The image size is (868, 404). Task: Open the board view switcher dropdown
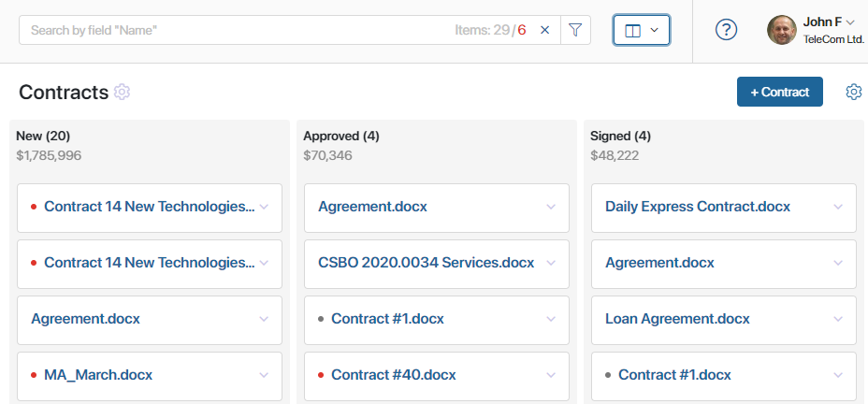point(642,30)
